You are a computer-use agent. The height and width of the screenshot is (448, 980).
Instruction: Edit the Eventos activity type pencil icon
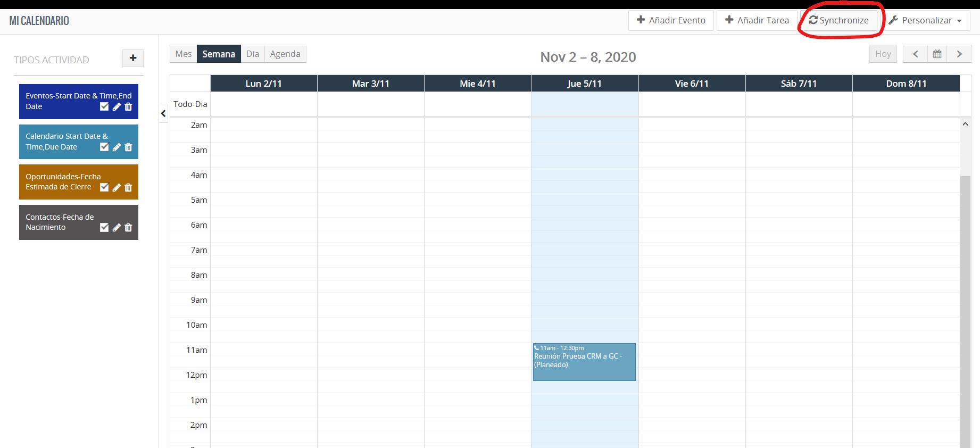tap(117, 107)
